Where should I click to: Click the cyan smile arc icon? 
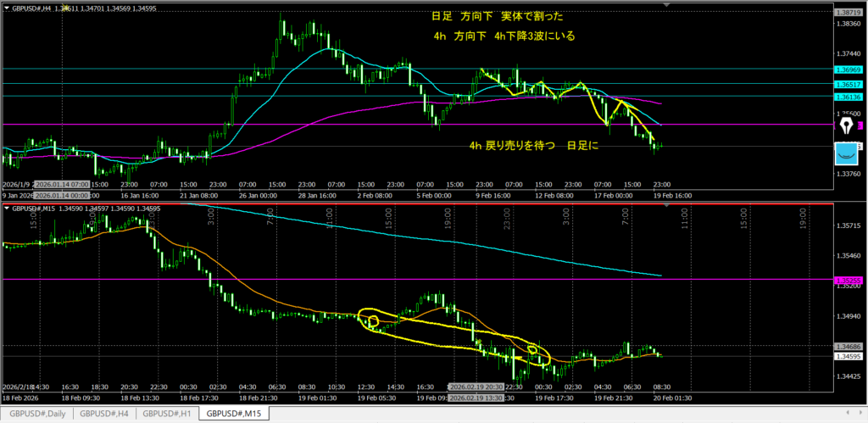(x=846, y=153)
